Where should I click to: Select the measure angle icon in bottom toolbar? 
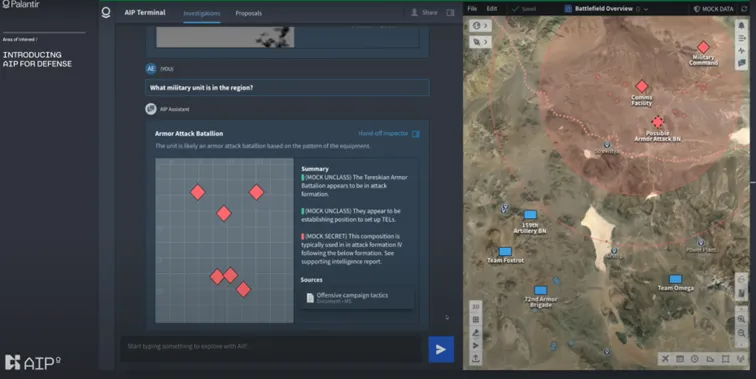tap(710, 359)
